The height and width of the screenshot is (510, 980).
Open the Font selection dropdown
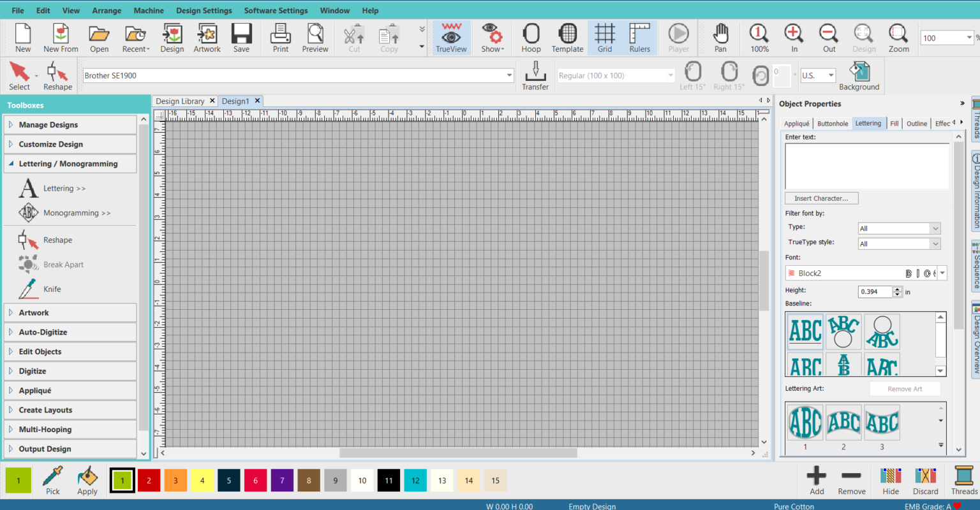click(942, 273)
